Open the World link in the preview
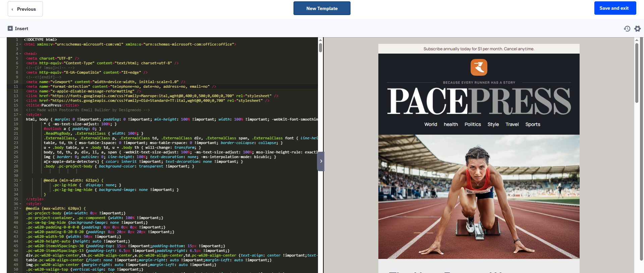 (431, 124)
